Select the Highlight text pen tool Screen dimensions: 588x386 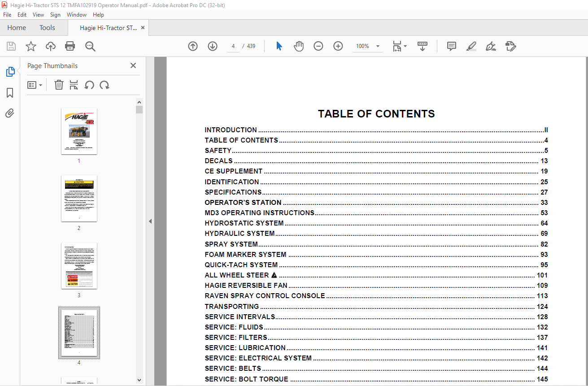pyautogui.click(x=471, y=46)
